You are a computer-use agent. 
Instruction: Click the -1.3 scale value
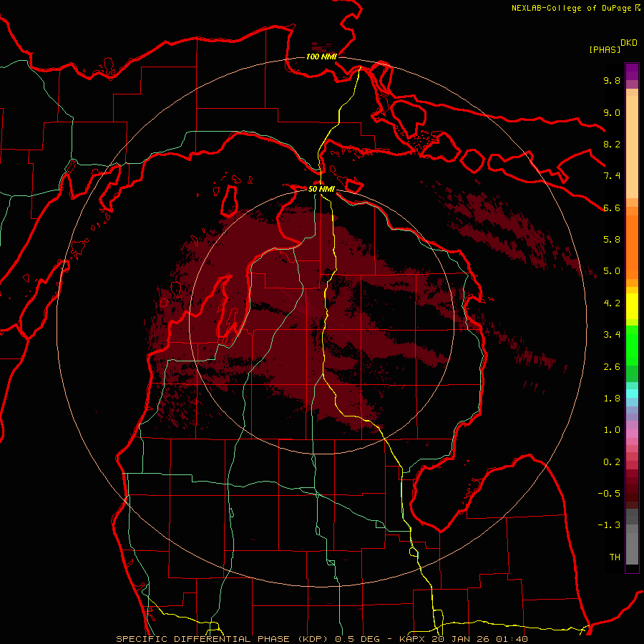pyautogui.click(x=609, y=525)
